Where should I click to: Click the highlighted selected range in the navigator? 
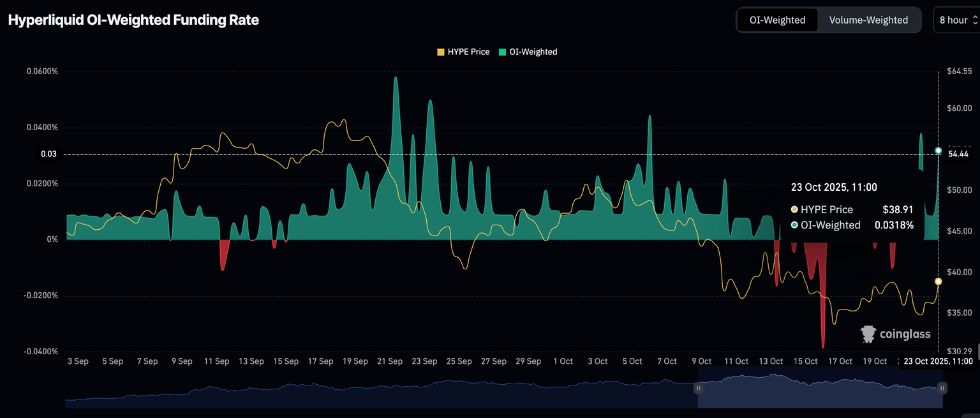pyautogui.click(x=820, y=387)
